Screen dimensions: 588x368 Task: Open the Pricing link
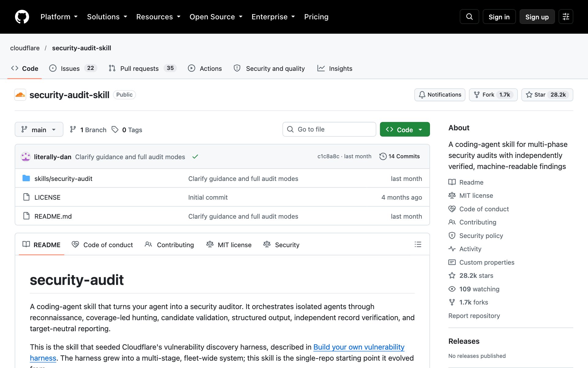(316, 17)
